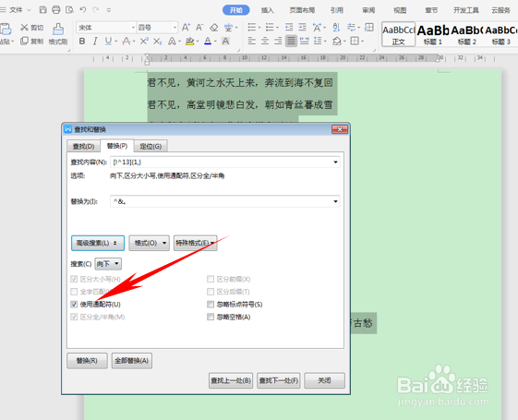Click the 区分后缀(T) checkbox
Image resolution: width=518 pixels, height=420 pixels.
tap(211, 292)
